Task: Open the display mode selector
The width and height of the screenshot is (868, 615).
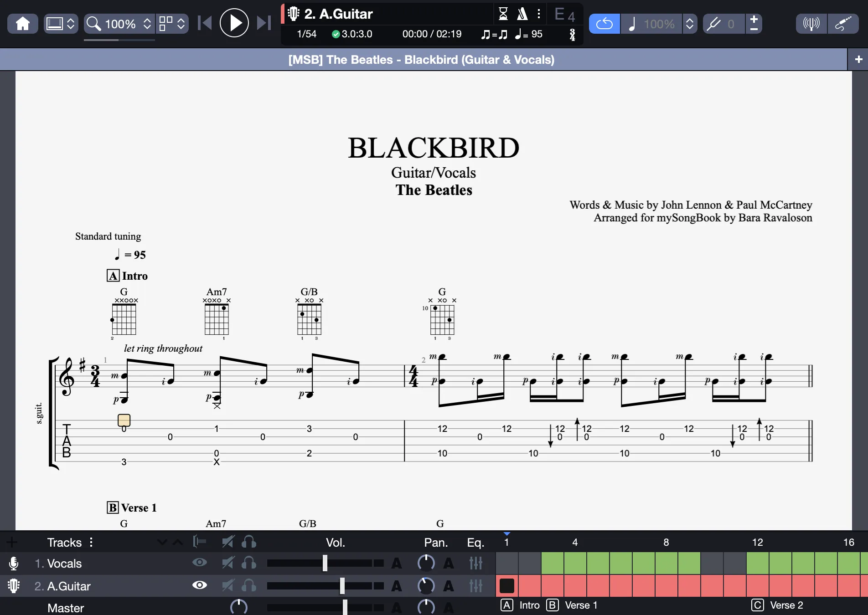Action: click(61, 24)
